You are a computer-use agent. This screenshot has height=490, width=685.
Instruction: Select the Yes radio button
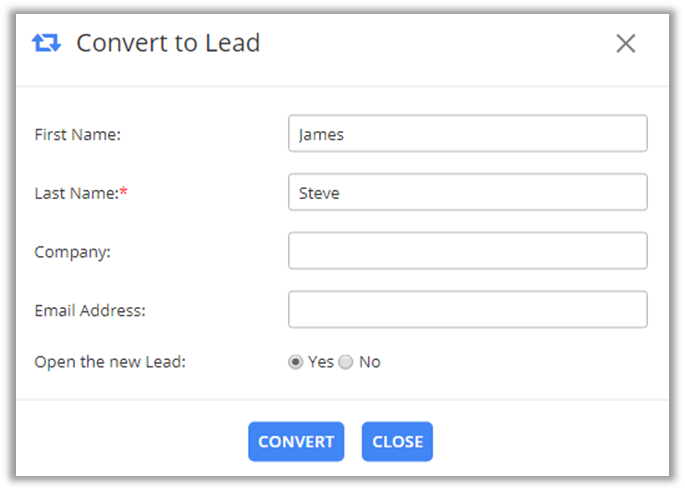tap(296, 362)
